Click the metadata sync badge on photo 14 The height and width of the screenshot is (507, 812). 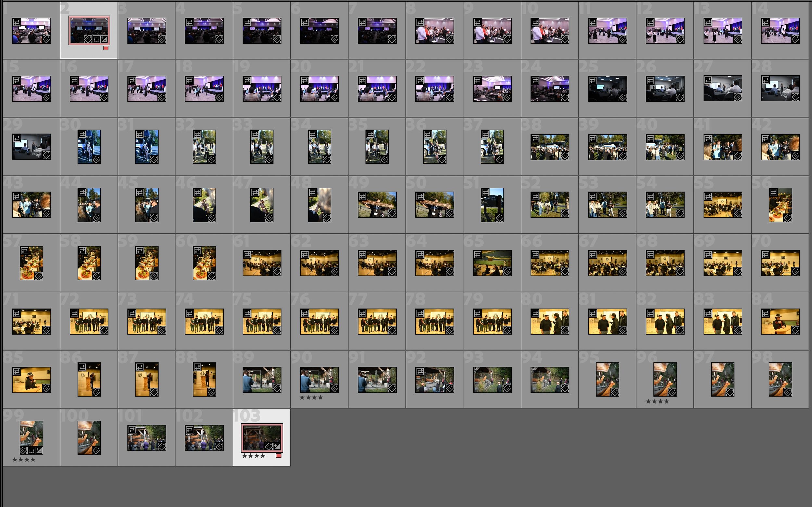tap(766, 22)
